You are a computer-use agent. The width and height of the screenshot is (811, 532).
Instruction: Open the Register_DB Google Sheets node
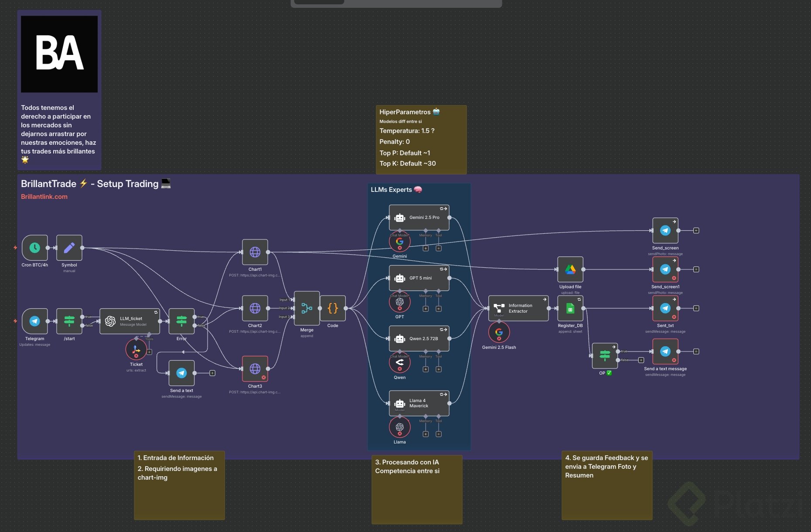point(570,308)
